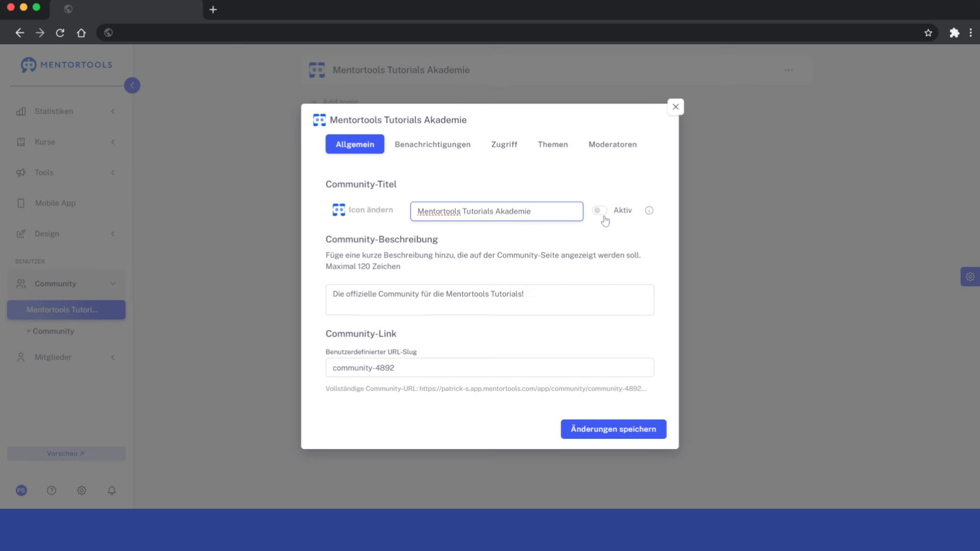Screen dimensions: 980x551
Task: Click the full Community-URL link text
Action: tap(533, 389)
